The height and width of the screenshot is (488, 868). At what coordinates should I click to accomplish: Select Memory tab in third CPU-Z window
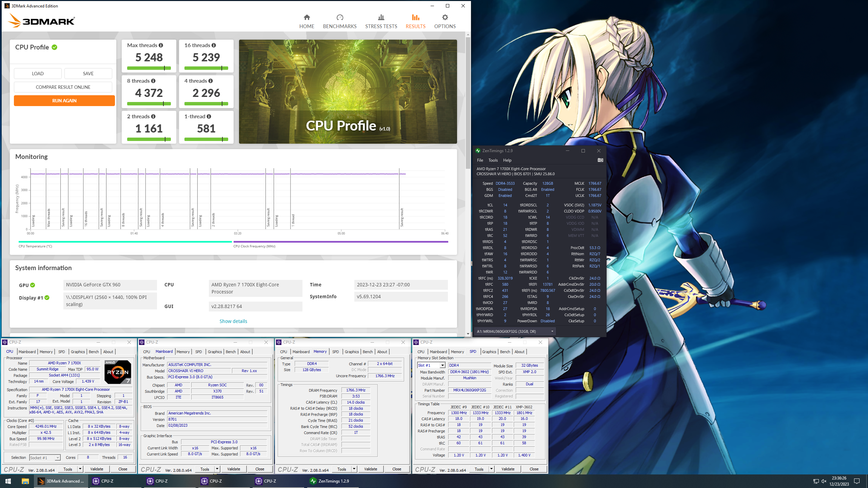pos(320,352)
